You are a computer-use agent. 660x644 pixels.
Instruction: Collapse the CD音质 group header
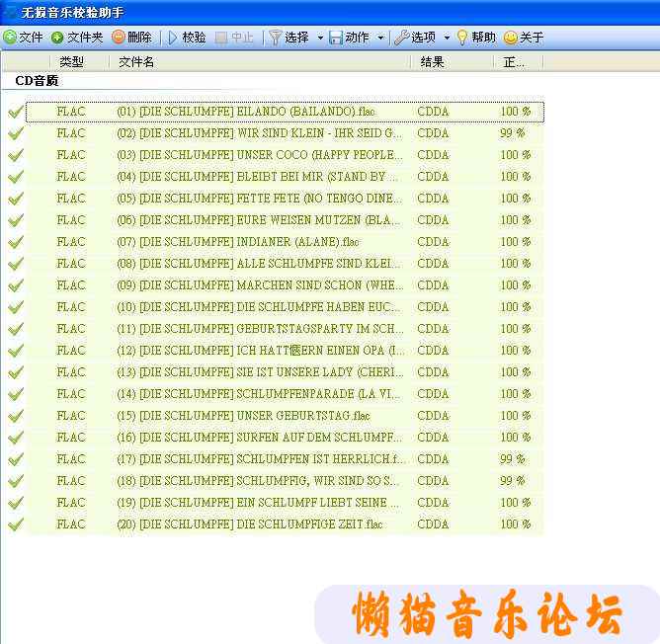click(x=37, y=81)
